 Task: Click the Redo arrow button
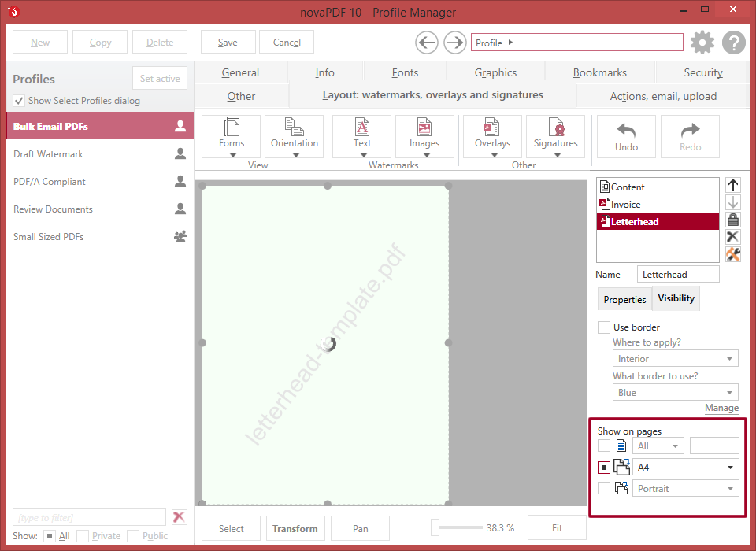[x=690, y=136]
